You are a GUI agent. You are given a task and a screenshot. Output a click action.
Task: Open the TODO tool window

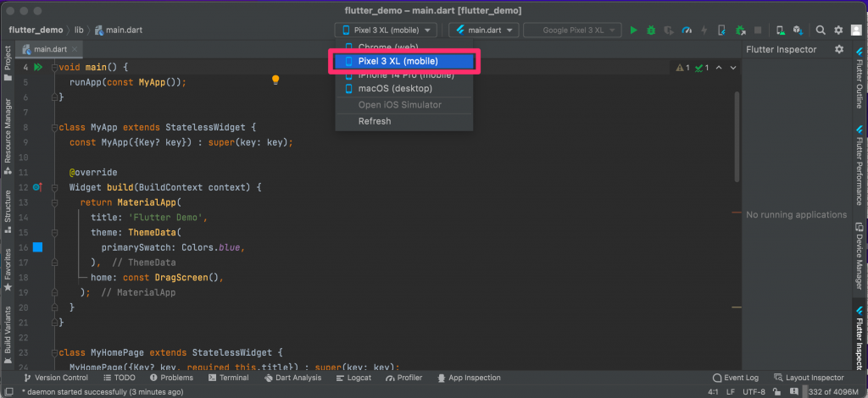120,378
